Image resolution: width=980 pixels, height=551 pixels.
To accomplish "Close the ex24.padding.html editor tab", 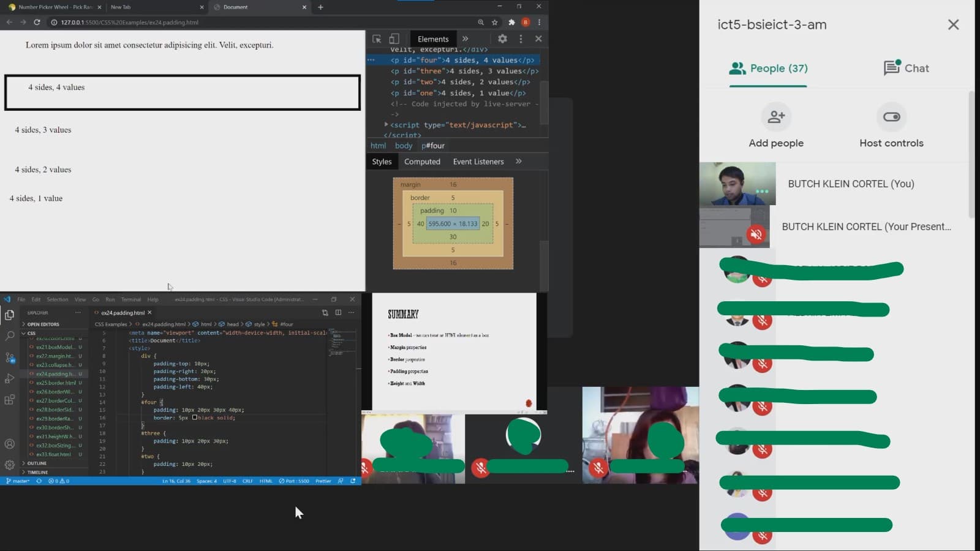I will pos(149,312).
